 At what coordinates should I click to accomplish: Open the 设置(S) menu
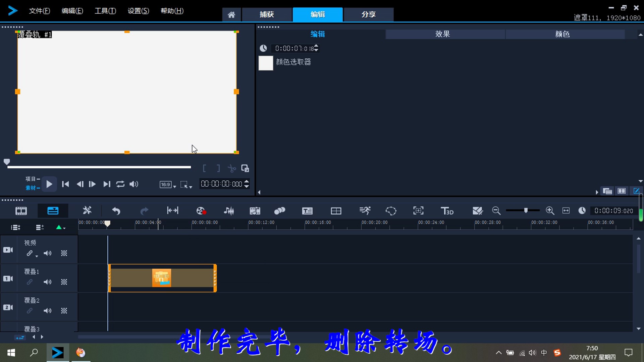(138, 11)
